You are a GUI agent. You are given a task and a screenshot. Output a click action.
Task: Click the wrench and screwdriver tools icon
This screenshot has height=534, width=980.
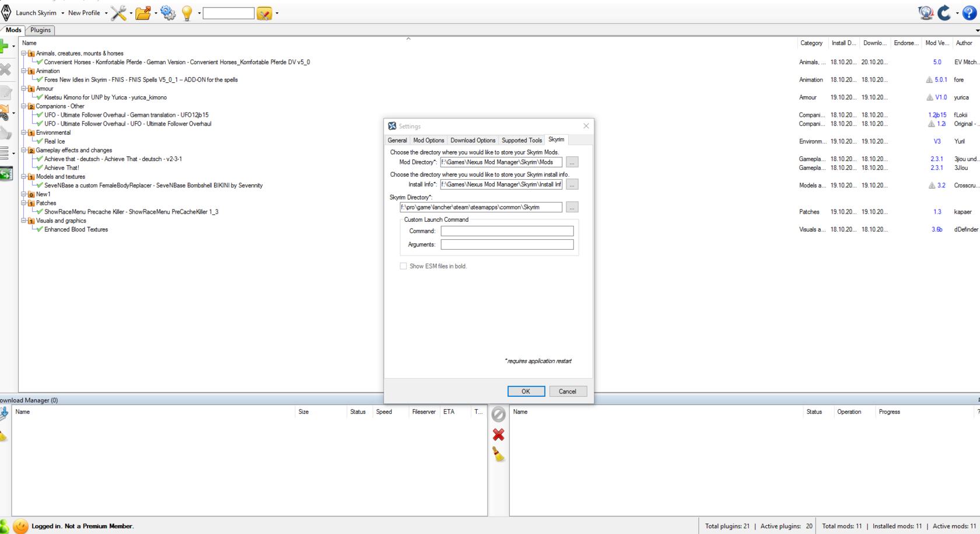[118, 13]
